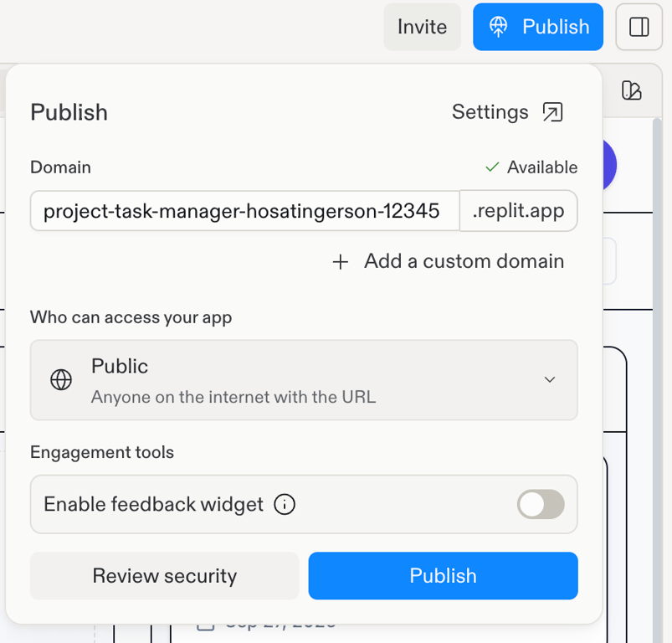Enable the feedback widget toggle
The width and height of the screenshot is (672, 643).
[541, 504]
